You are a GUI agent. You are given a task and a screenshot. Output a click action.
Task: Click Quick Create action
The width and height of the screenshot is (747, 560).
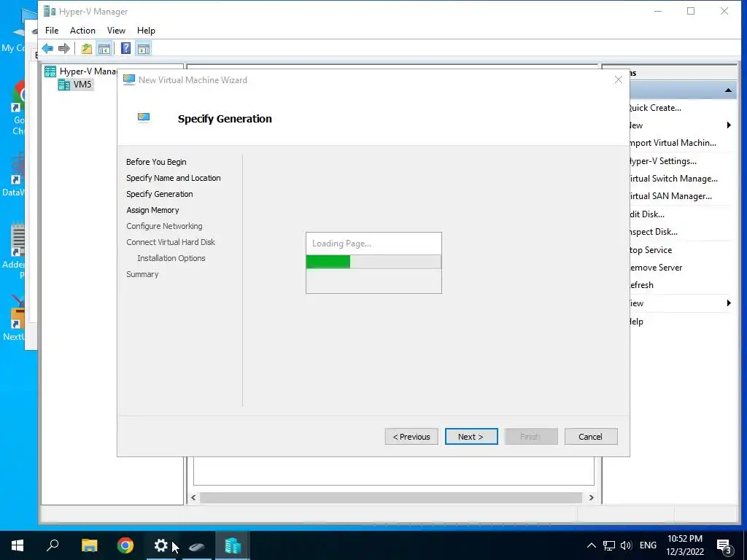(656, 108)
